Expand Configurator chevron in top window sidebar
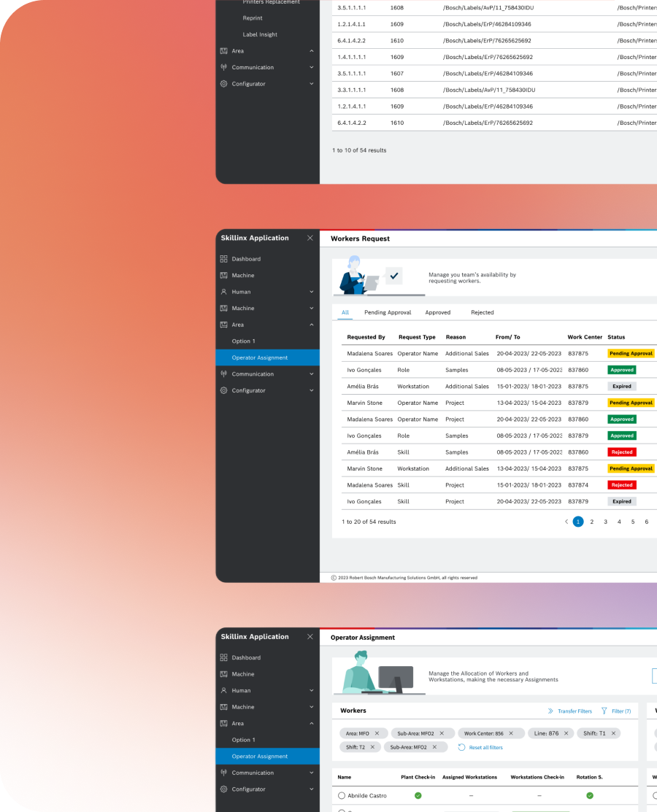Image resolution: width=657 pixels, height=812 pixels. (x=312, y=84)
